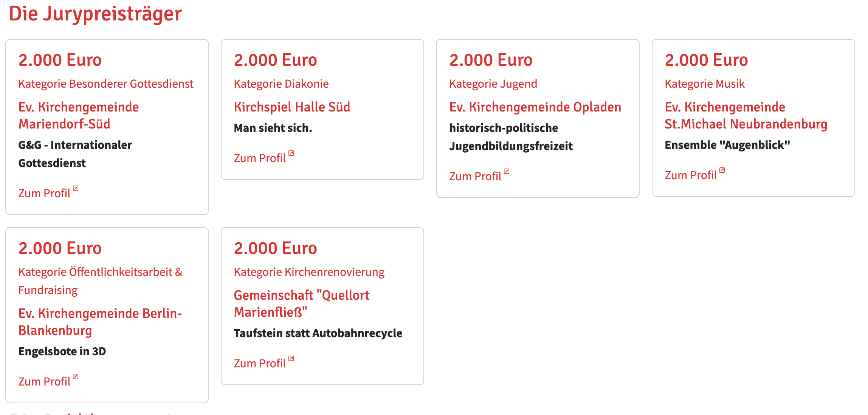The height and width of the screenshot is (415, 868).
Task: Click external-link icon in Quellort Marienfließ card
Action: coord(291,358)
